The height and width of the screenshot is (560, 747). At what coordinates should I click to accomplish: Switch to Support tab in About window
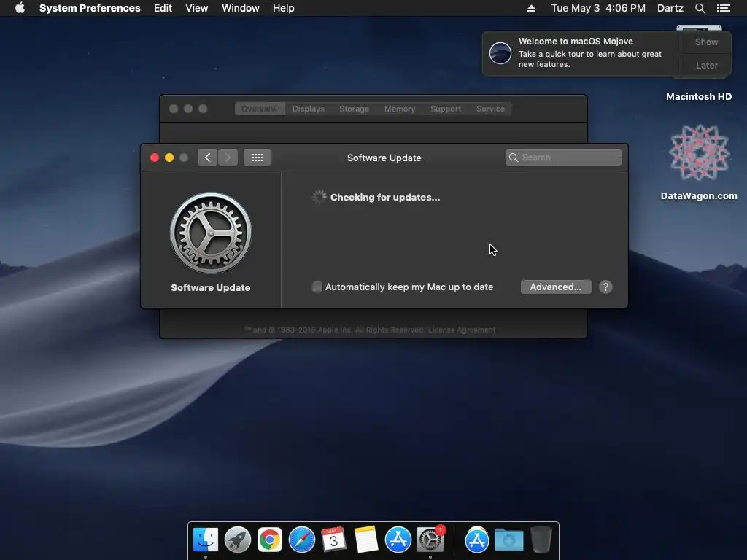[446, 109]
